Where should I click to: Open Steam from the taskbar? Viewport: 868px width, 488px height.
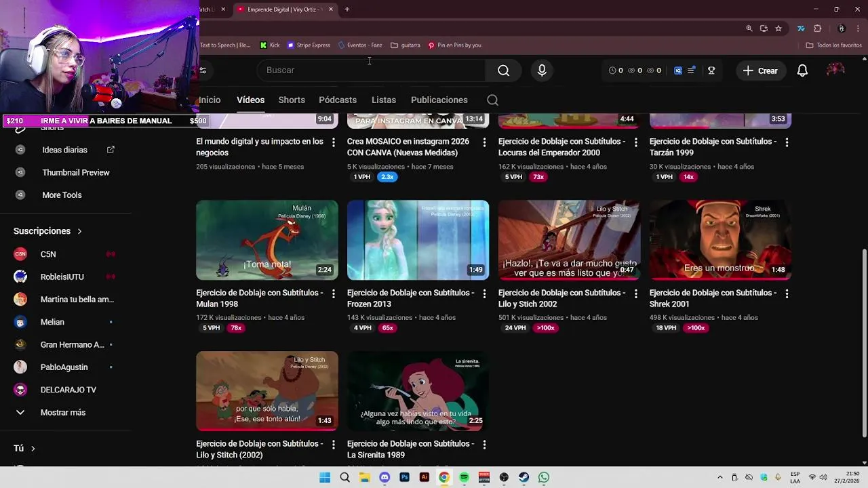pos(524,477)
